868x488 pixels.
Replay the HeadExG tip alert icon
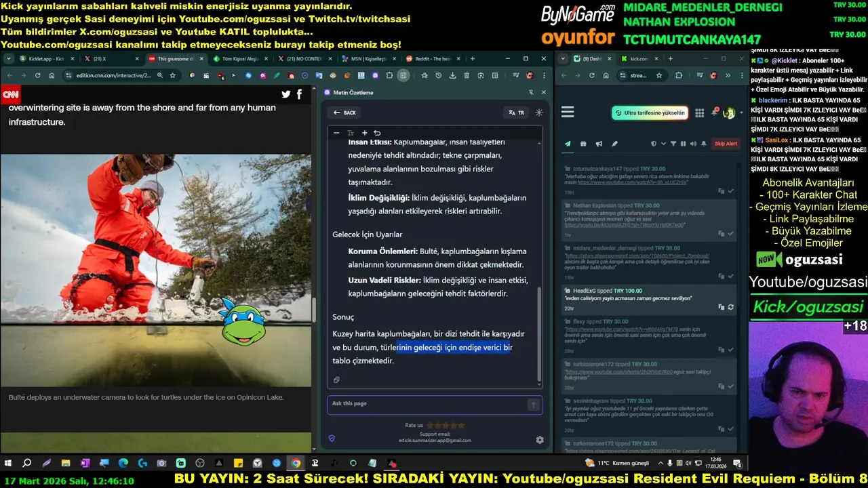(x=730, y=307)
